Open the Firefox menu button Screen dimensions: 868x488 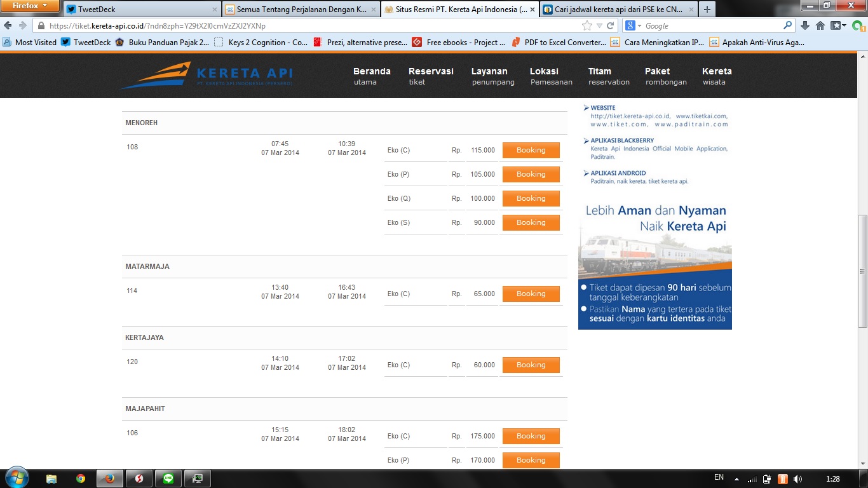31,6
